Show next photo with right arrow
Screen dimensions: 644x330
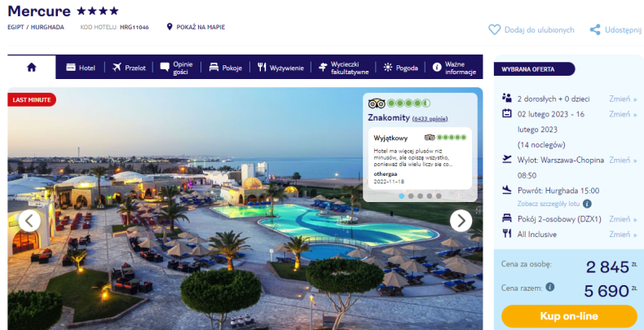click(x=461, y=221)
